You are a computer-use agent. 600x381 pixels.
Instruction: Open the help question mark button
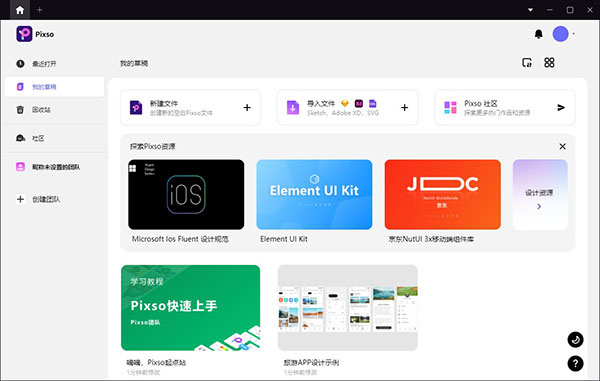(575, 363)
